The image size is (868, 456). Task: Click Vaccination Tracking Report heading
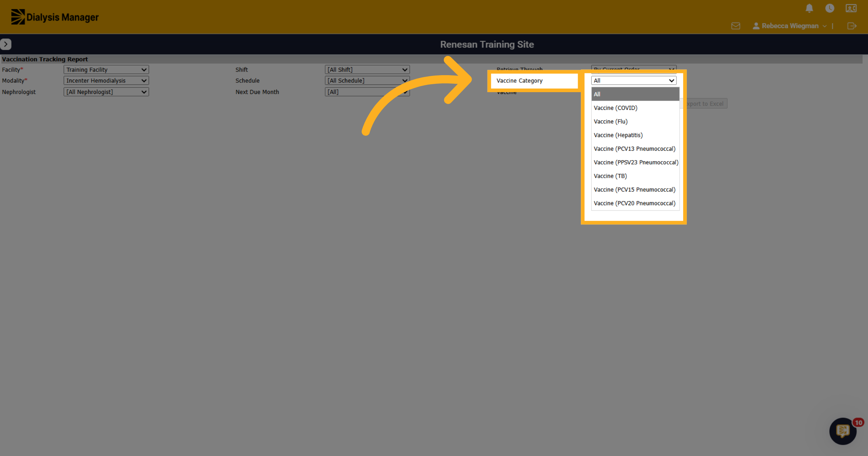(45, 59)
